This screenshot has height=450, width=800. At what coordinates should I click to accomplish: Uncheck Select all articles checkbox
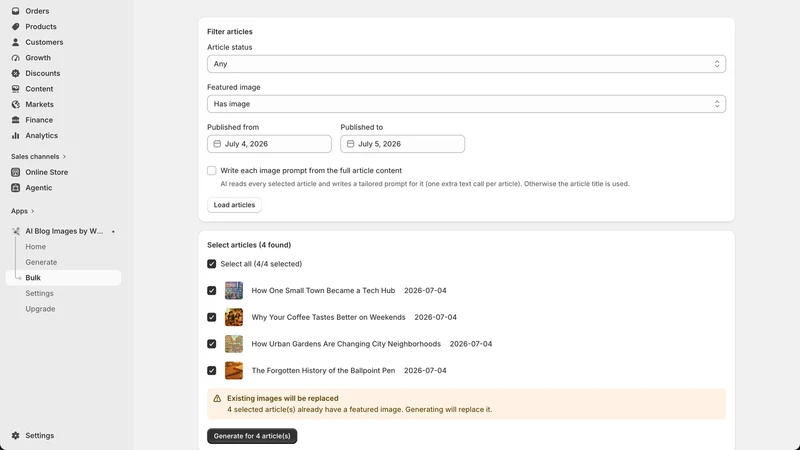coord(212,264)
